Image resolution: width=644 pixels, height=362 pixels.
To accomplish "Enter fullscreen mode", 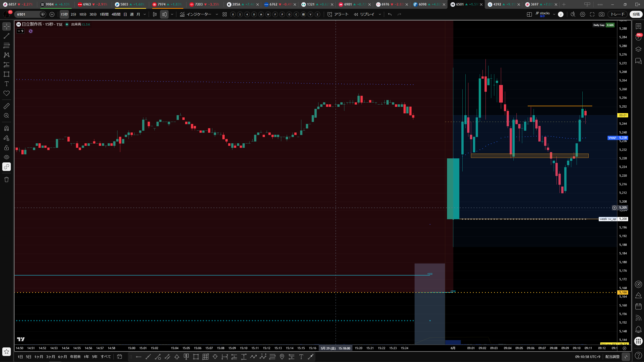I will [x=592, y=14].
